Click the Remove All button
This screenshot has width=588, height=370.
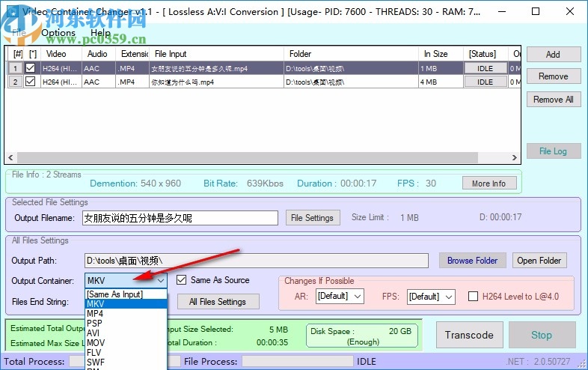pyautogui.click(x=554, y=100)
